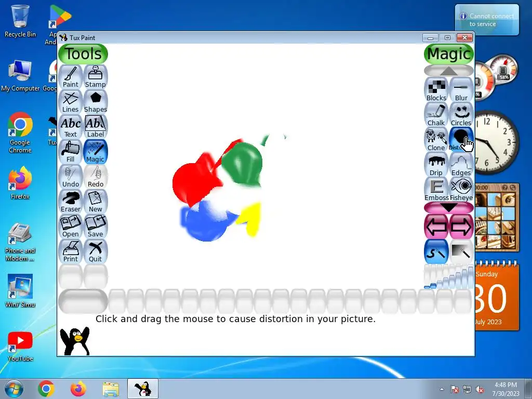Viewport: 532px width, 399px height.
Task: Open a saved picture
Action: click(x=71, y=227)
